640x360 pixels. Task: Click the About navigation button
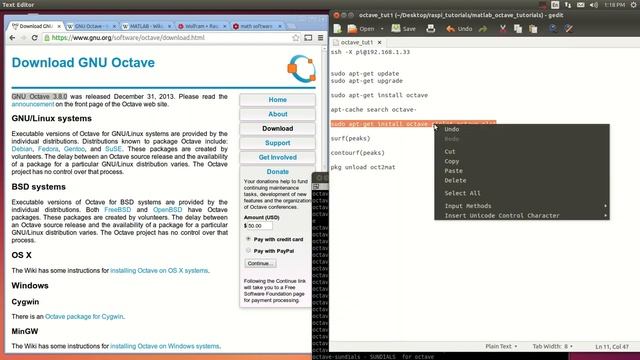point(278,114)
